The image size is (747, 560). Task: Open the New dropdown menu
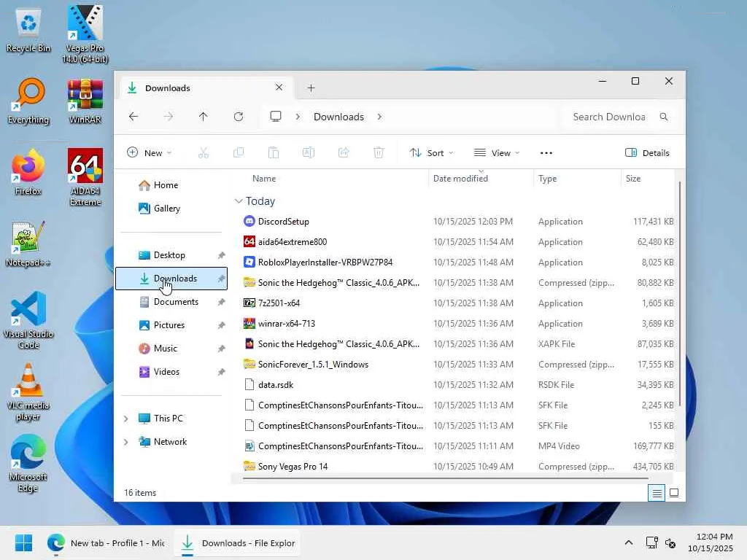click(x=149, y=153)
